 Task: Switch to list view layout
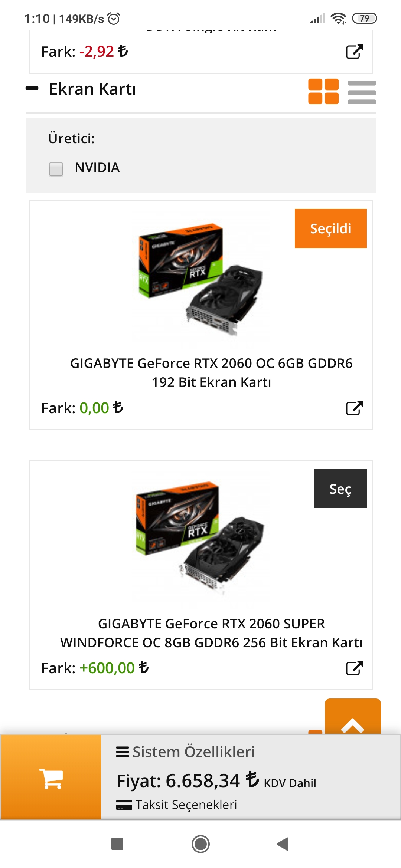coord(362,92)
